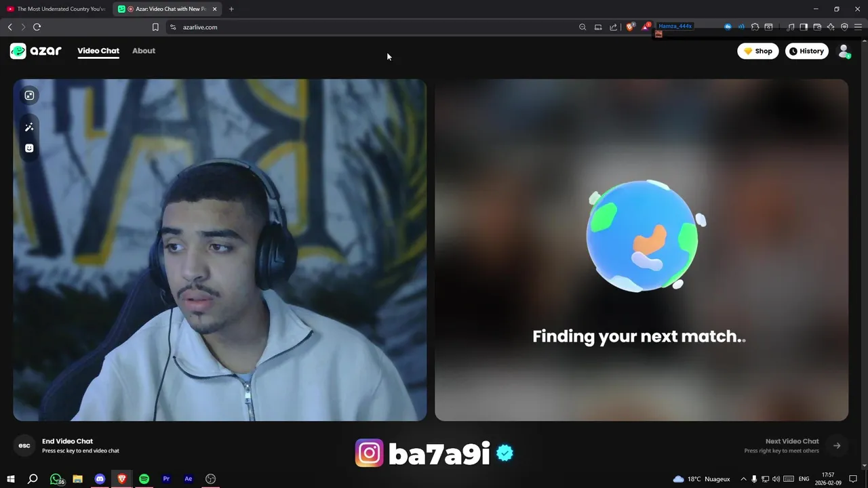Open the Extensions puzzle icon

tap(755, 27)
